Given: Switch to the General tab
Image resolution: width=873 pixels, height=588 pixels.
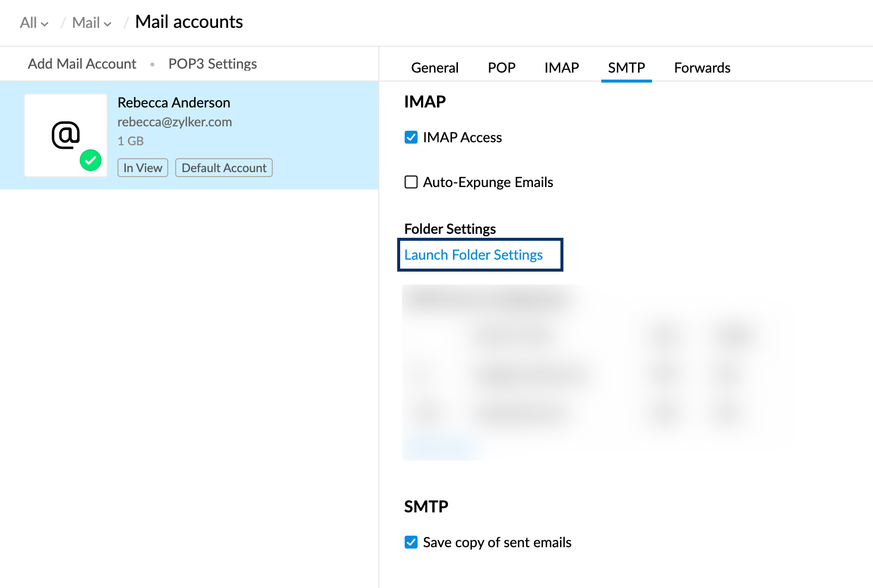Looking at the screenshot, I should (x=434, y=68).
